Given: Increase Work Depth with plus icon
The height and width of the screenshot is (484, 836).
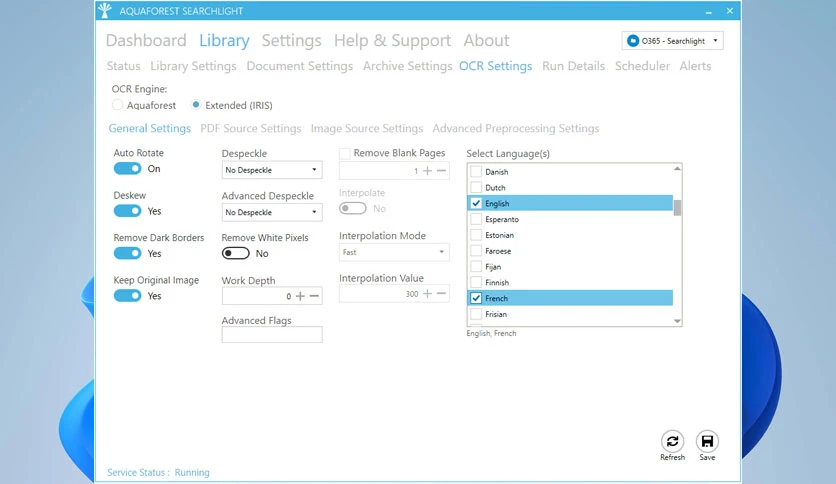Looking at the screenshot, I should [300, 296].
